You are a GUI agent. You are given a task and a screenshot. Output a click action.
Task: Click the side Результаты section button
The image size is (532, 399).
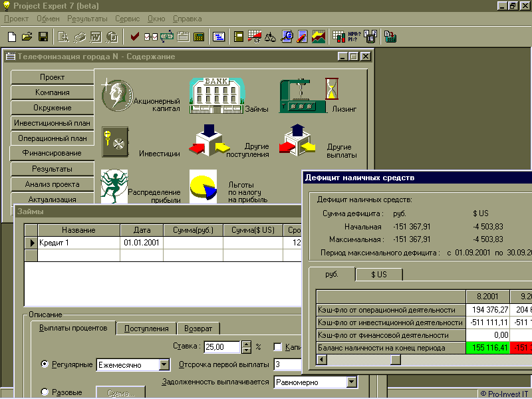click(x=53, y=169)
